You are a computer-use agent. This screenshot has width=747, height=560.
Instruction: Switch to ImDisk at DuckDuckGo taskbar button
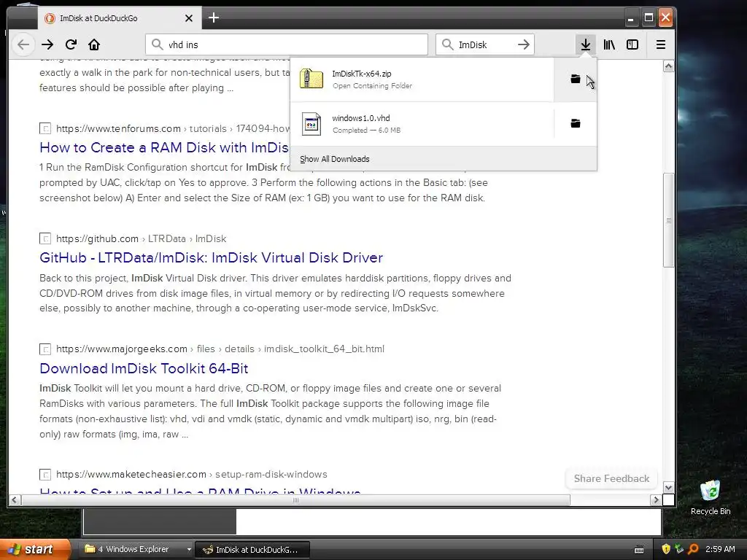253,550
